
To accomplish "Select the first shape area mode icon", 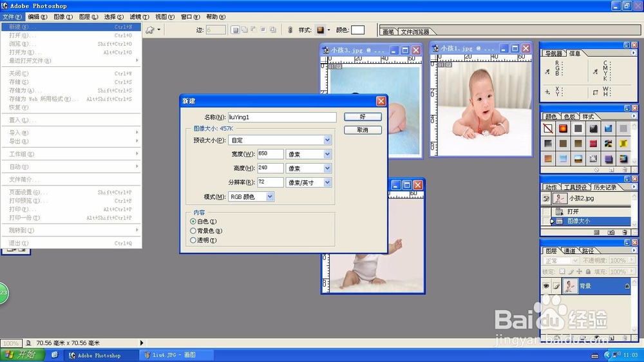I will pos(235,30).
